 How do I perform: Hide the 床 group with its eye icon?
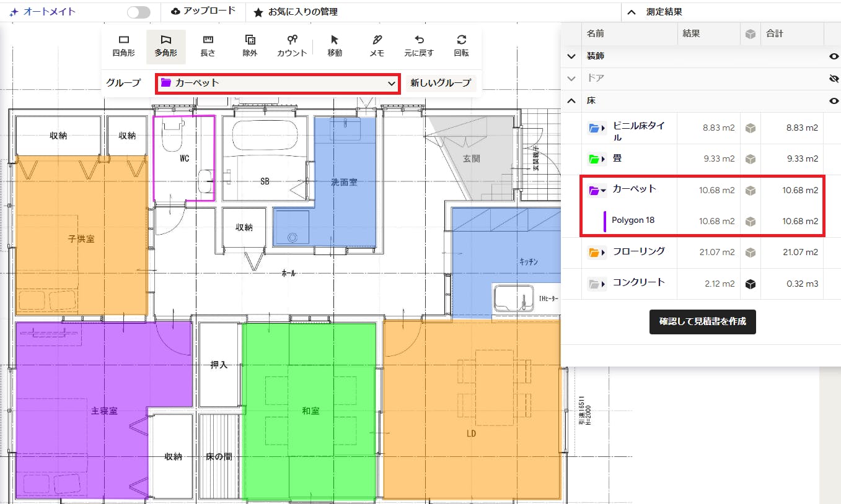tap(834, 101)
